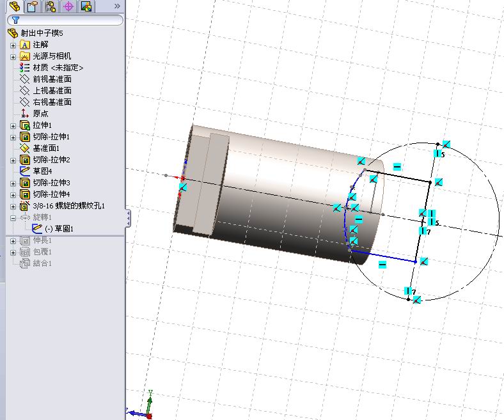This screenshot has height=420, width=504.
Task: Select the 草图4 sketch
Action: 42,171
